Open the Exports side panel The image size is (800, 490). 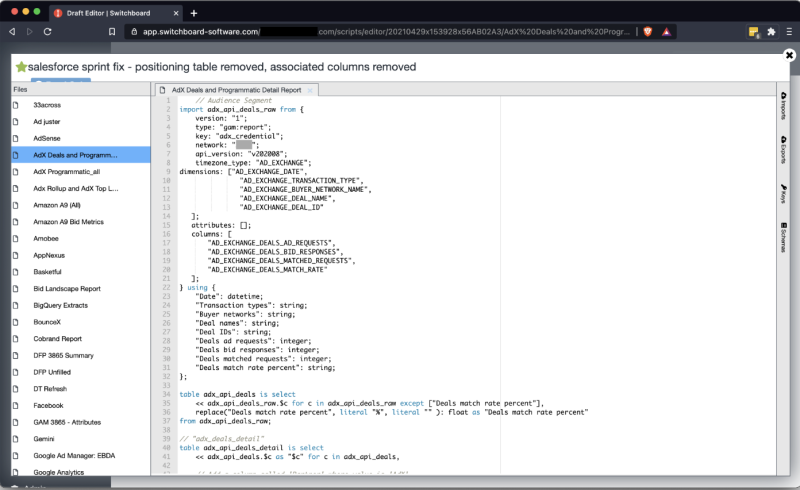pos(783,150)
